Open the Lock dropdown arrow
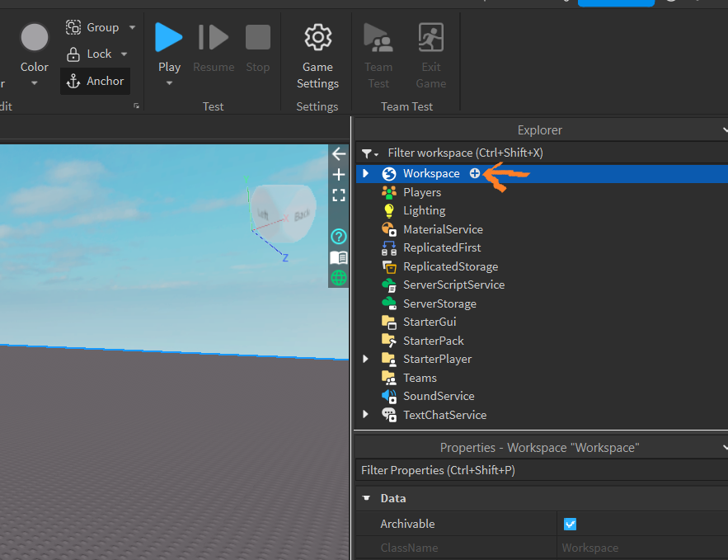The width and height of the screenshot is (728, 560). click(x=124, y=54)
